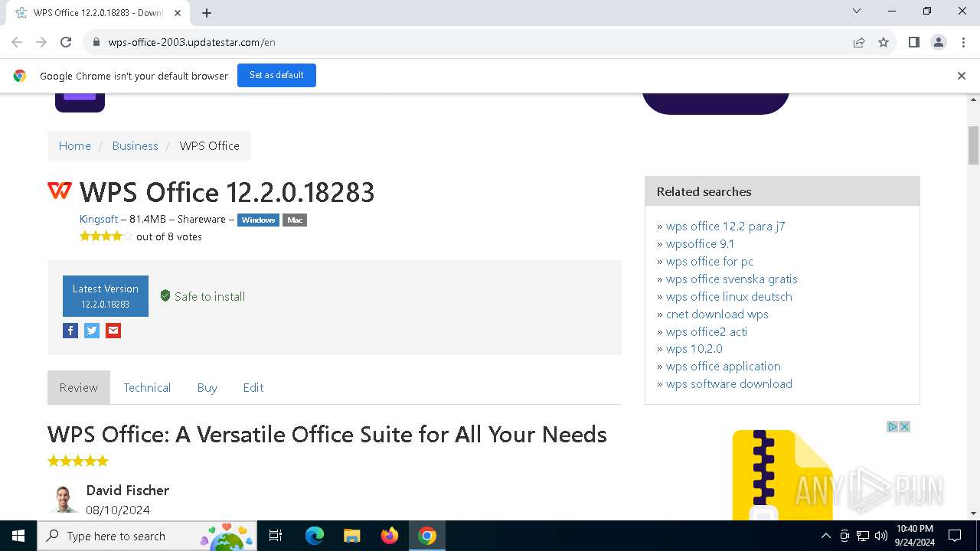
Task: Close the advertisement with X icon
Action: click(904, 426)
